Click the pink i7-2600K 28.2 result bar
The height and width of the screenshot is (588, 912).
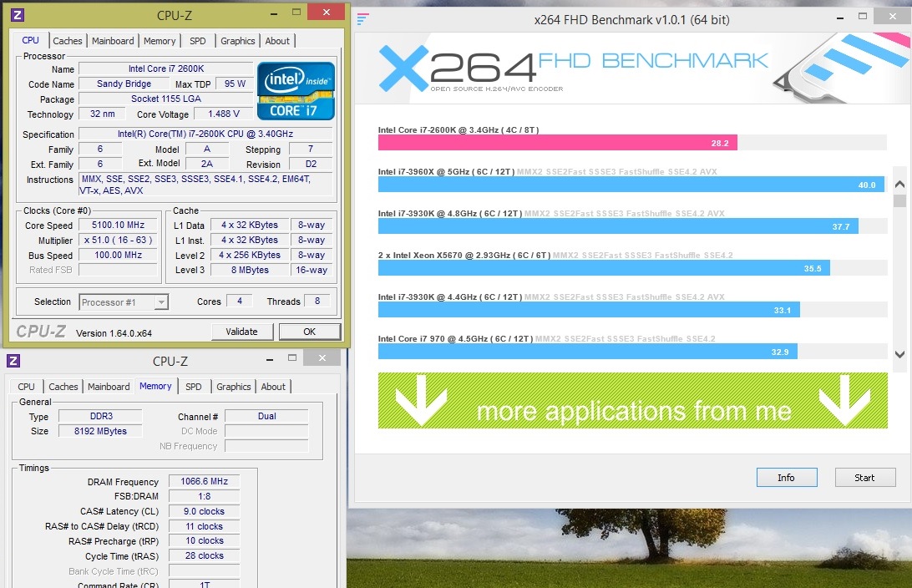[x=557, y=143]
